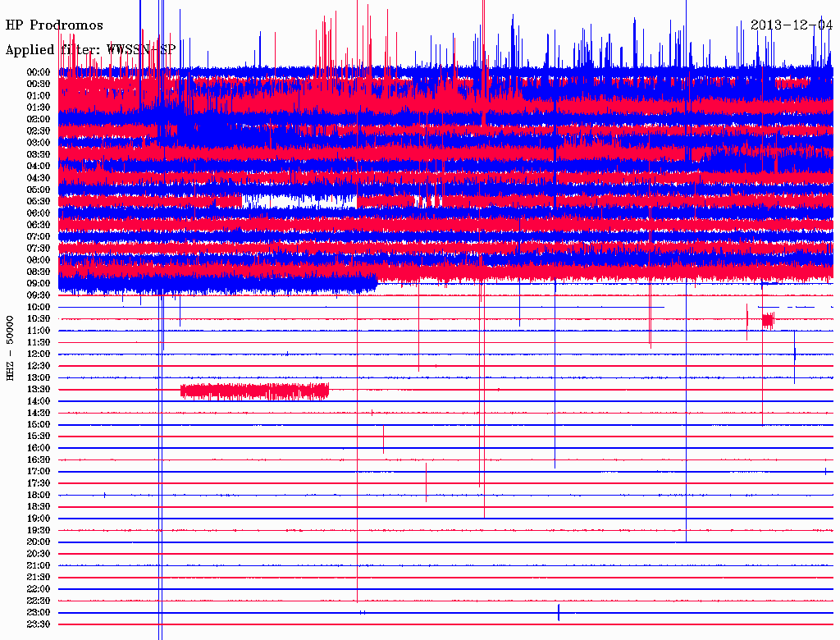The image size is (840, 640).
Task: Select the 00:00 time label
Action: click(39, 72)
